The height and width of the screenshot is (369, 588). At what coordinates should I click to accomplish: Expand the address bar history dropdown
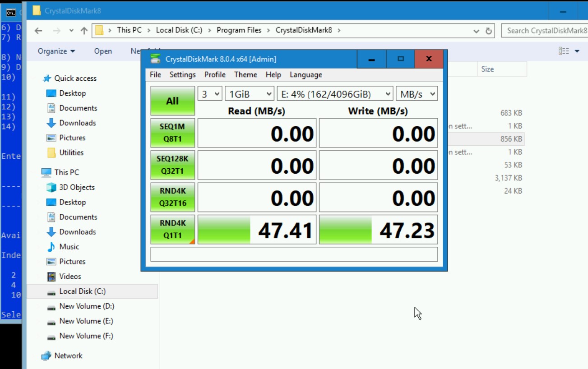click(x=476, y=31)
